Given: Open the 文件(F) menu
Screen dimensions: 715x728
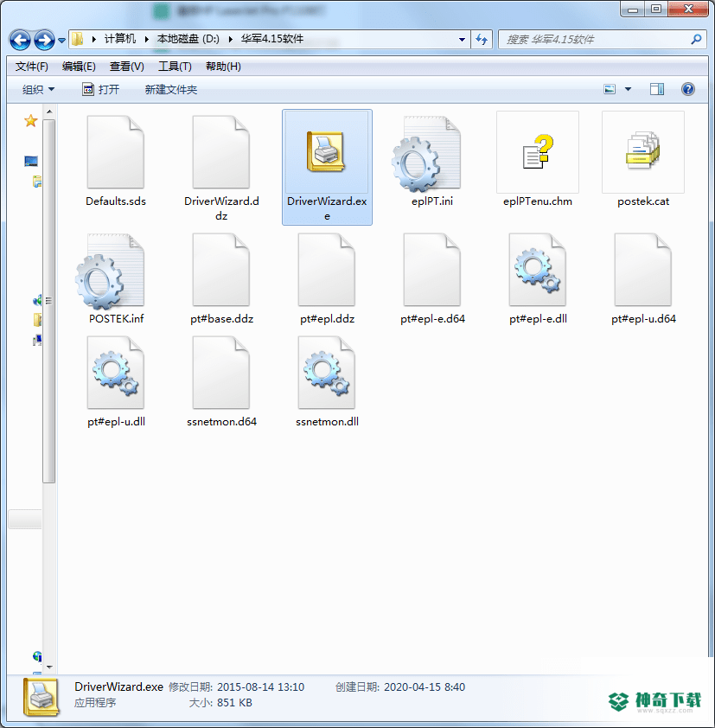Looking at the screenshot, I should pos(32,67).
